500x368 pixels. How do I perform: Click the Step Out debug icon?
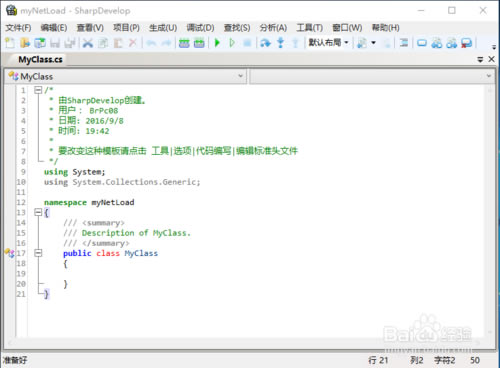[295, 43]
